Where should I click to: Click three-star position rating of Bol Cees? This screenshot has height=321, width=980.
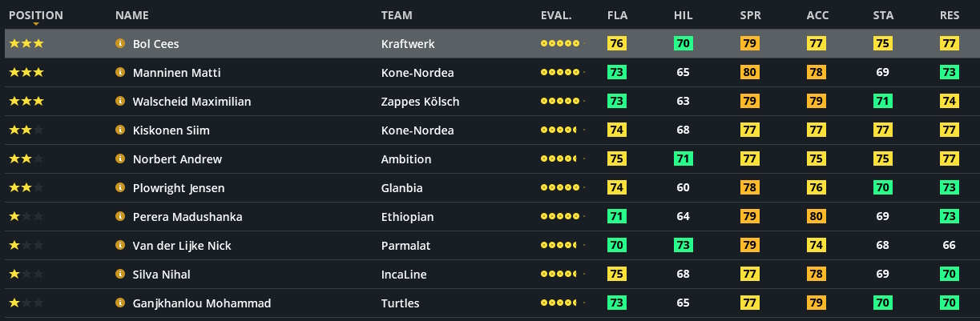click(x=26, y=44)
